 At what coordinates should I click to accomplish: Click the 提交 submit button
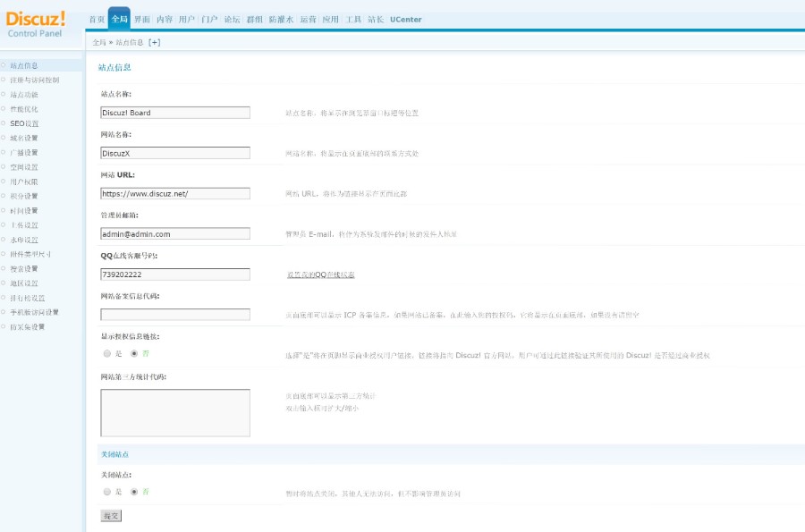coord(111,516)
